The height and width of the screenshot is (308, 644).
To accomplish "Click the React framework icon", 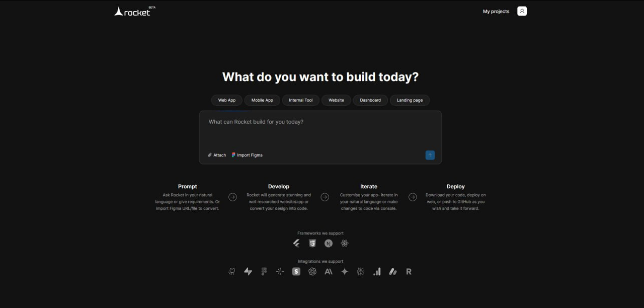I will coord(345,243).
